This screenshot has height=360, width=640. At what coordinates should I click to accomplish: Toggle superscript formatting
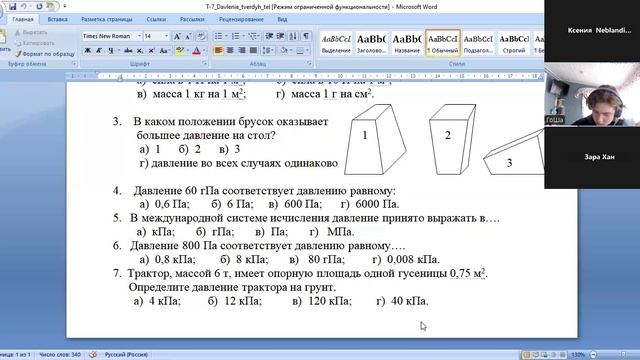pyautogui.click(x=151, y=51)
